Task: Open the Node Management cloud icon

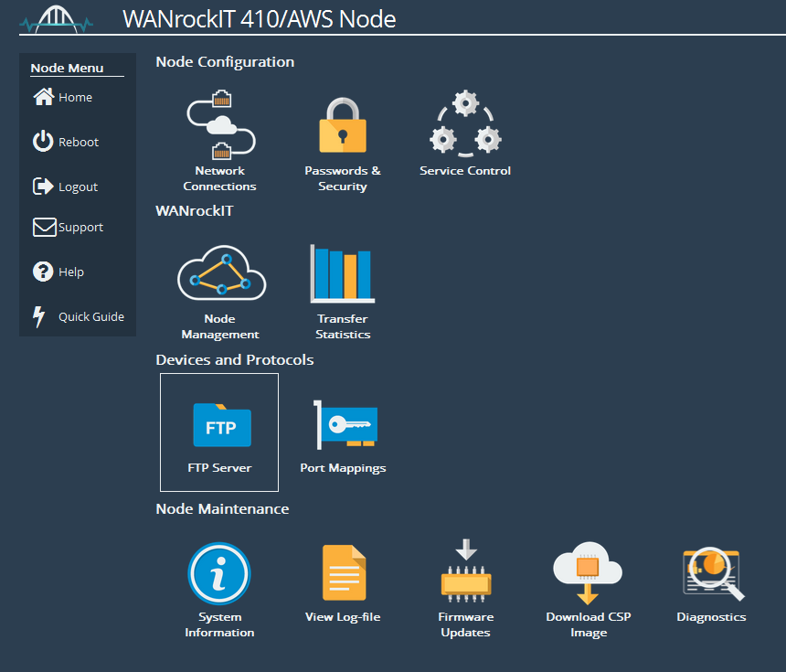Action: point(221,272)
